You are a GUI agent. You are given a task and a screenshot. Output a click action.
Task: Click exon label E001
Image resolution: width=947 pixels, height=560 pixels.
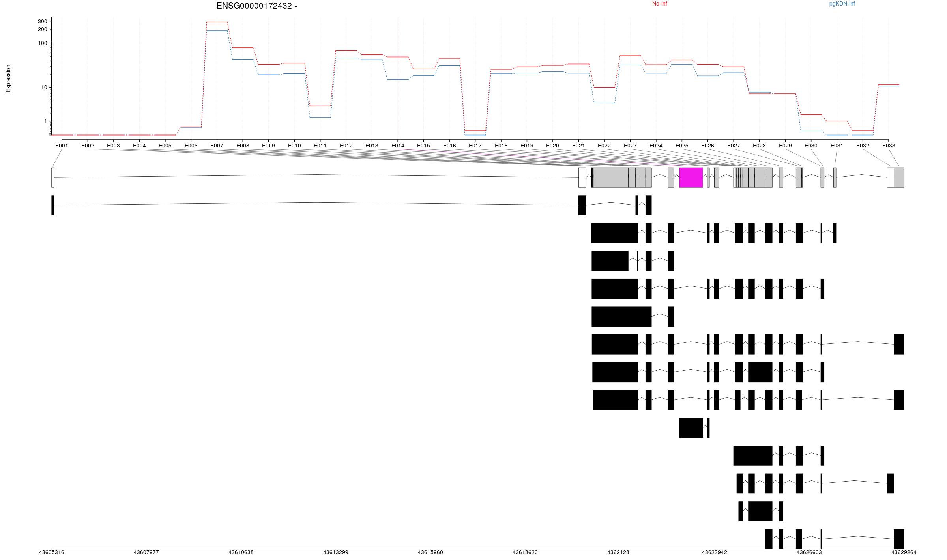[x=62, y=146]
